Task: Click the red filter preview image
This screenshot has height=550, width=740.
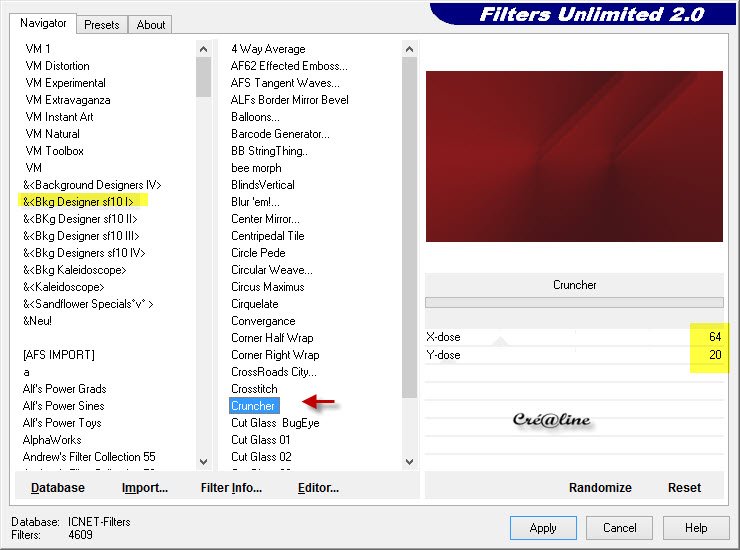Action: point(574,156)
